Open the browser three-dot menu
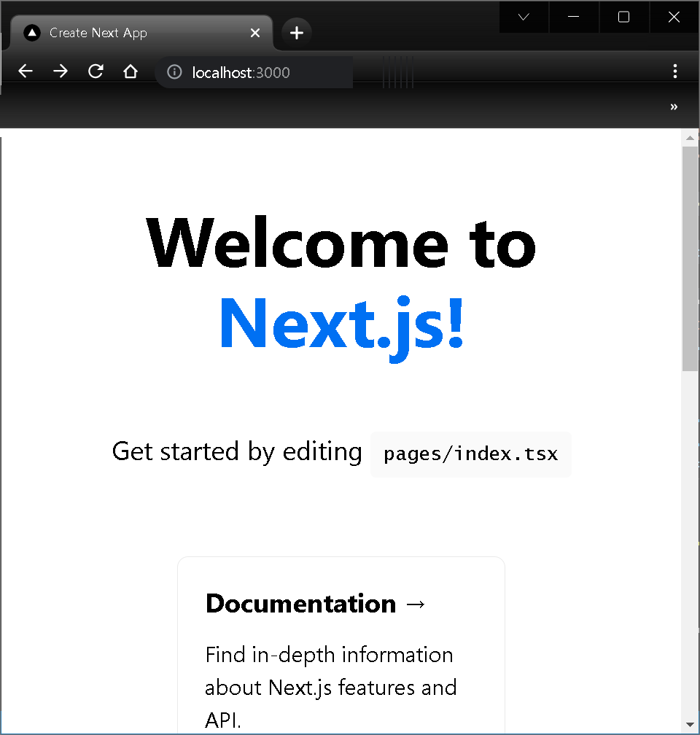 pyautogui.click(x=674, y=71)
